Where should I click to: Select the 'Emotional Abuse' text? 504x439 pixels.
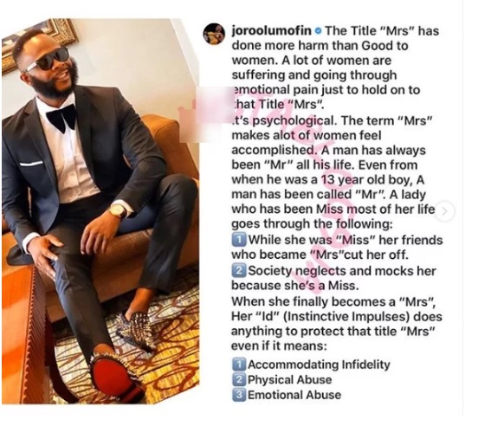click(x=294, y=395)
